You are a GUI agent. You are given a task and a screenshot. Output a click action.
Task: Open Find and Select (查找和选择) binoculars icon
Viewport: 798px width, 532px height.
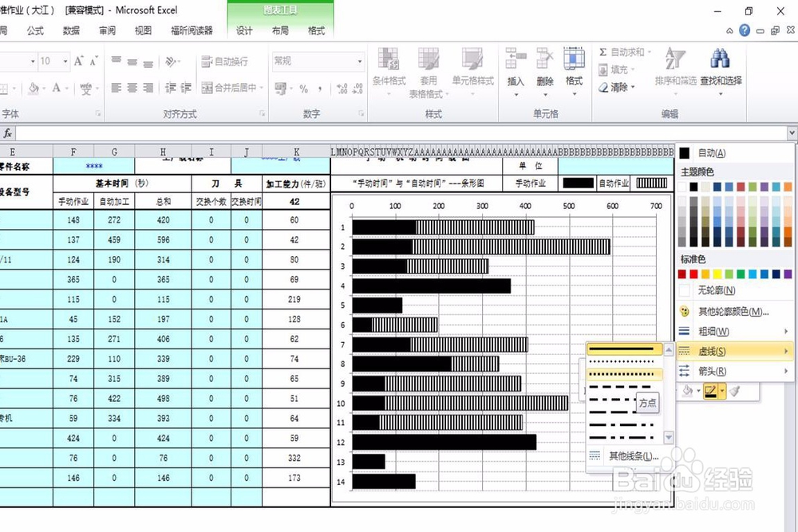point(721,58)
